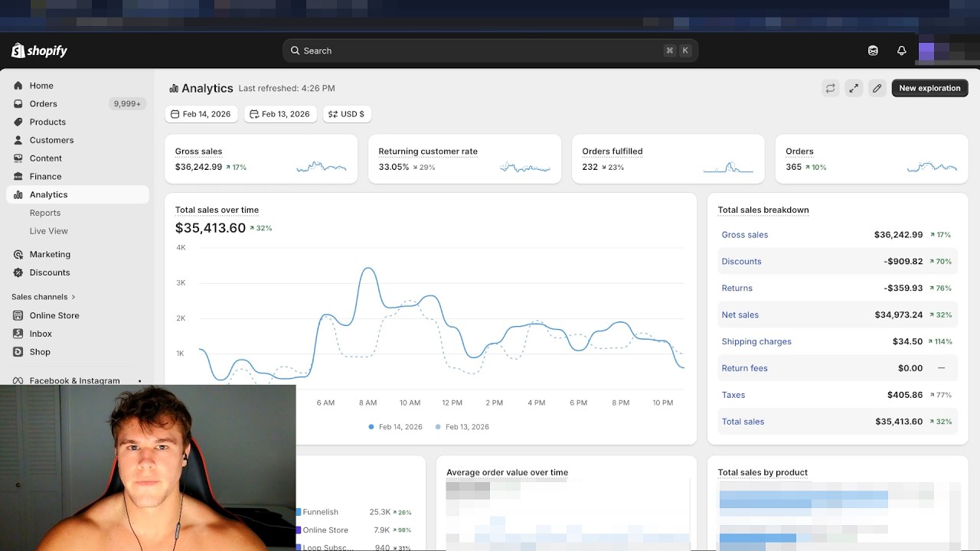This screenshot has width=980, height=551.
Task: Open the Feb 14, 2026 date picker
Action: [201, 114]
